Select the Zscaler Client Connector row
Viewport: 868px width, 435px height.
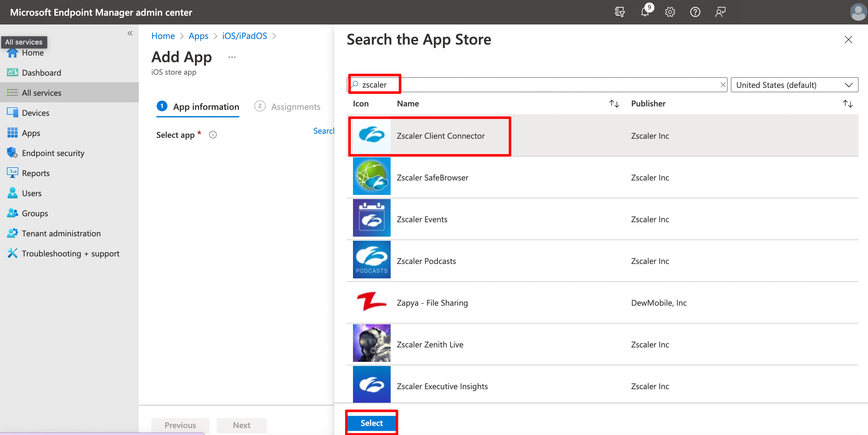click(x=440, y=136)
